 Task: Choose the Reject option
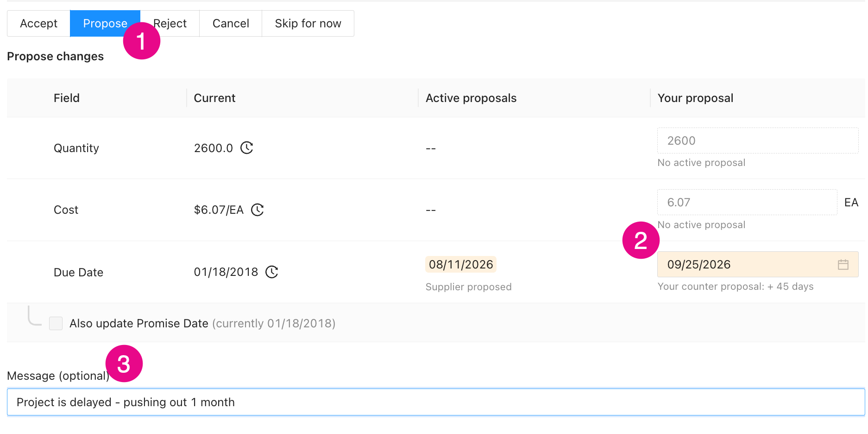170,24
